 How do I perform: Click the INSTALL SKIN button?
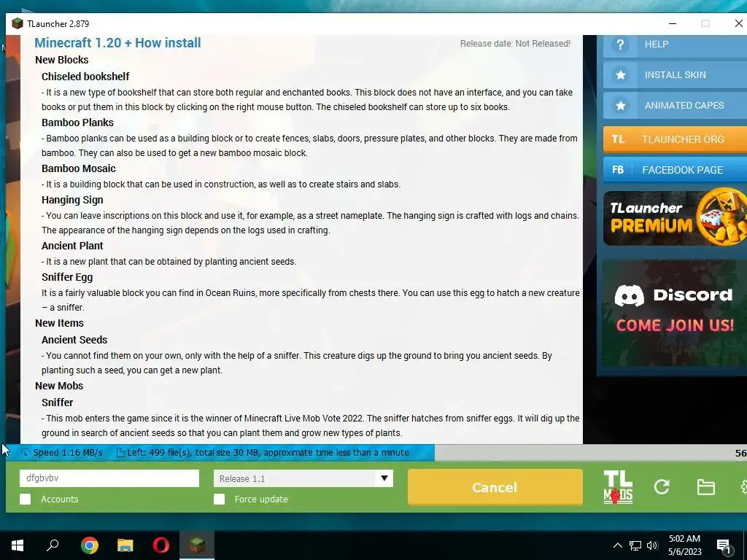[x=675, y=75]
